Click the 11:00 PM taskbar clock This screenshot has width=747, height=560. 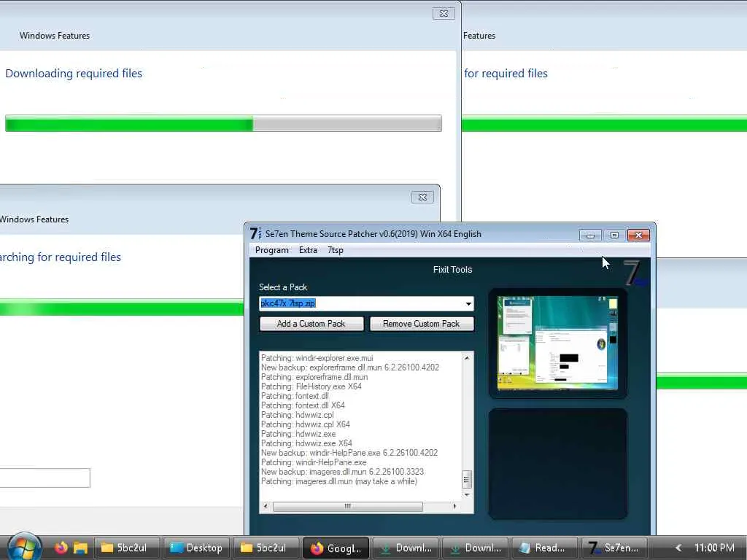(714, 548)
